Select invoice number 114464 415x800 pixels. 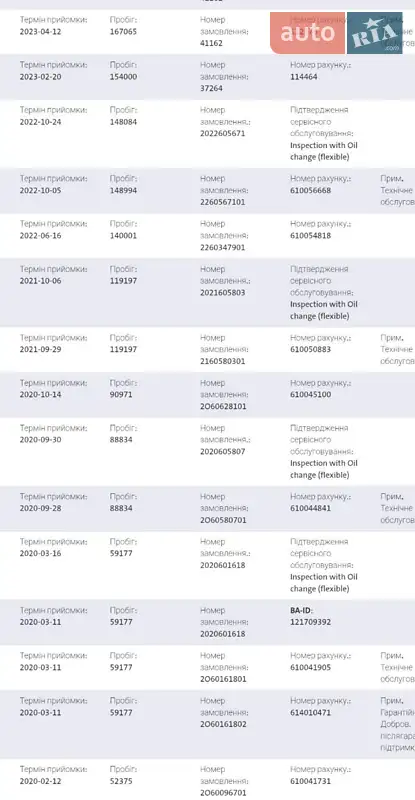coord(304,77)
